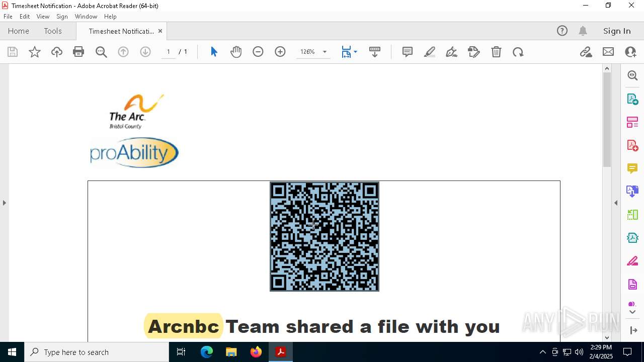Open Firefox from taskbar
Screen dimensions: 644x362
[x=256, y=352]
